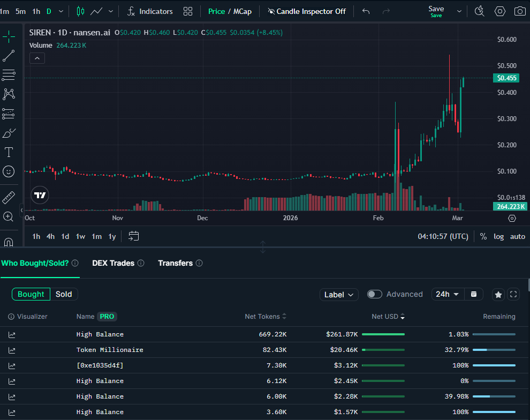Open the Label dropdown
530x420 pixels.
point(339,295)
